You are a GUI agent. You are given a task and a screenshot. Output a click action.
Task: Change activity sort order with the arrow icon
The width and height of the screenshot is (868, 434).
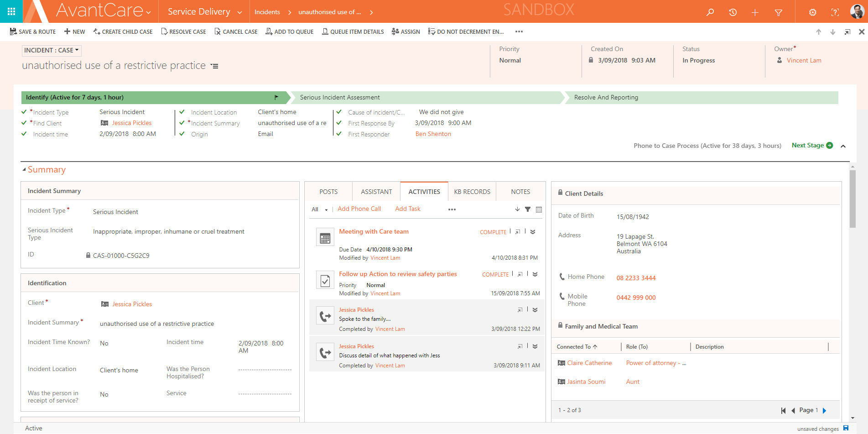click(x=517, y=209)
